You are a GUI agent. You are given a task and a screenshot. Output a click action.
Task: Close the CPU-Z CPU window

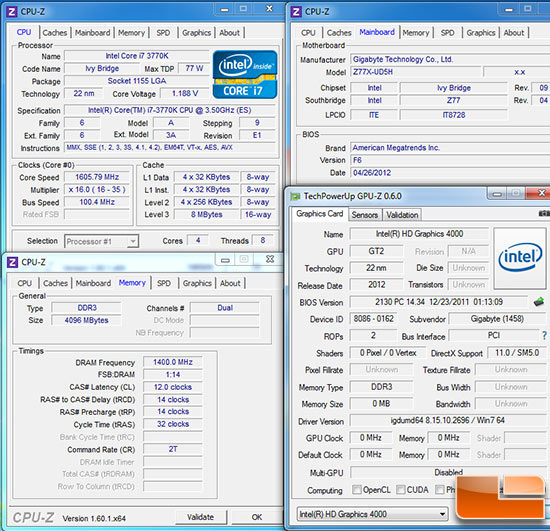pyautogui.click(x=269, y=9)
